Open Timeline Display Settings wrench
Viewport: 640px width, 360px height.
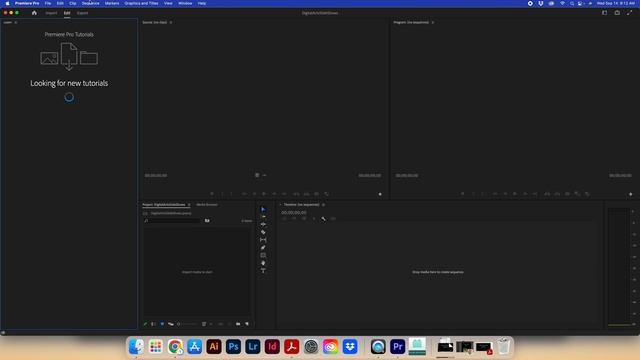pos(323,219)
